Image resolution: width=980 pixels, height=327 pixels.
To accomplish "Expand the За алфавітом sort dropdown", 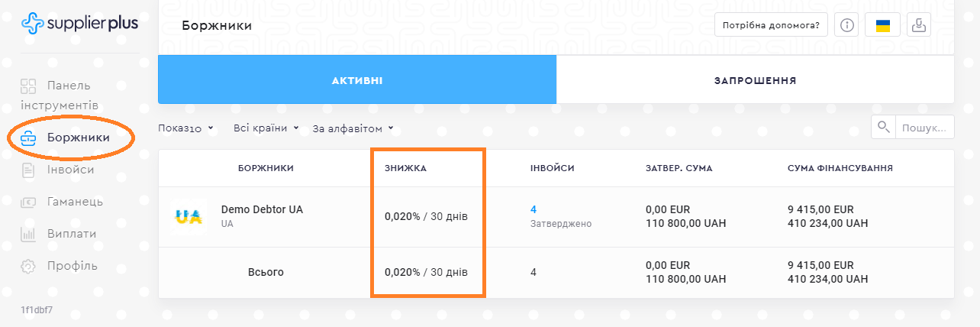I will (x=353, y=128).
